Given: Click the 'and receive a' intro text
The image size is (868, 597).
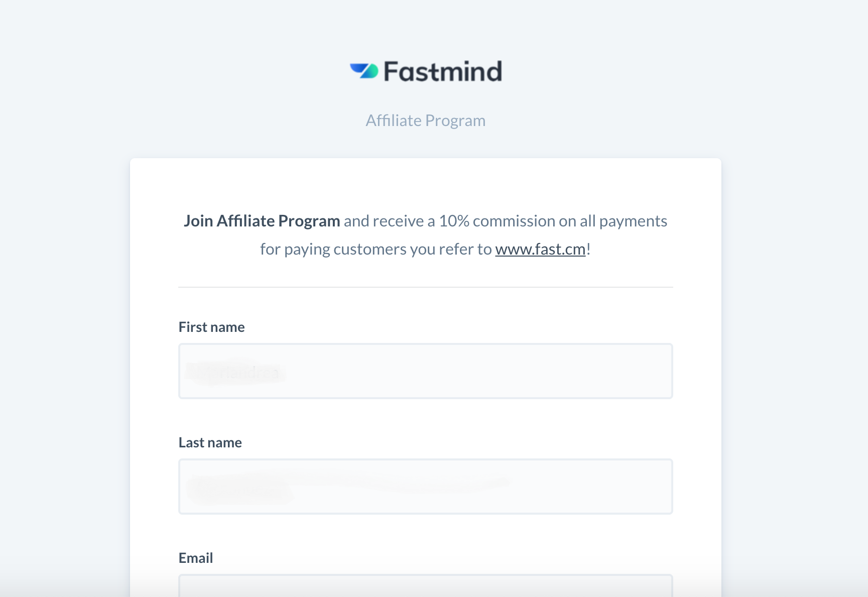Looking at the screenshot, I should click(389, 221).
